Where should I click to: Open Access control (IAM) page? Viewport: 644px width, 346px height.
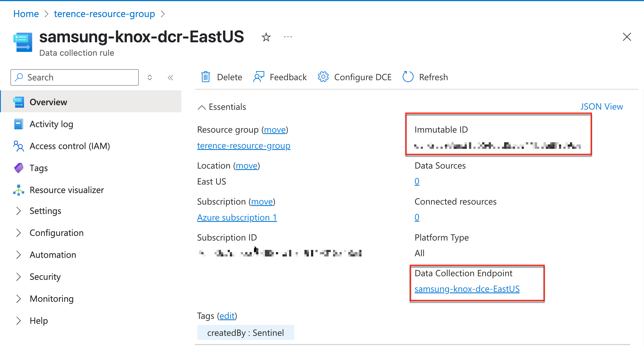(x=70, y=146)
